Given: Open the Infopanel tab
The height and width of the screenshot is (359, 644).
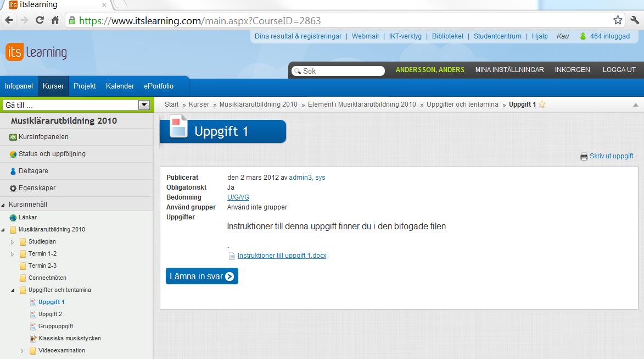Looking at the screenshot, I should pyautogui.click(x=19, y=86).
